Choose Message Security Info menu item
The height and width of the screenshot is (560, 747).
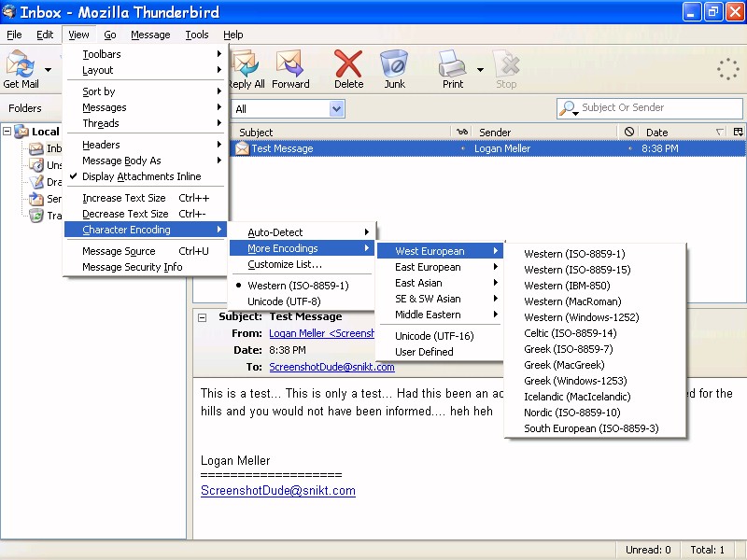[147, 267]
